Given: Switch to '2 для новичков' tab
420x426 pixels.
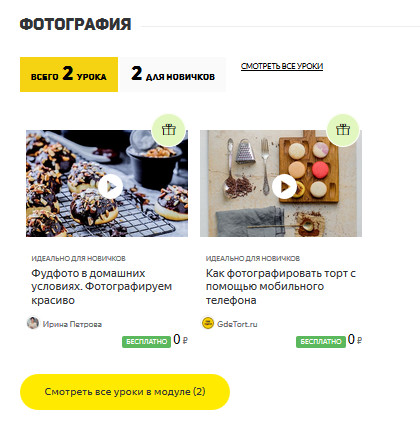Looking at the screenshot, I should point(172,74).
